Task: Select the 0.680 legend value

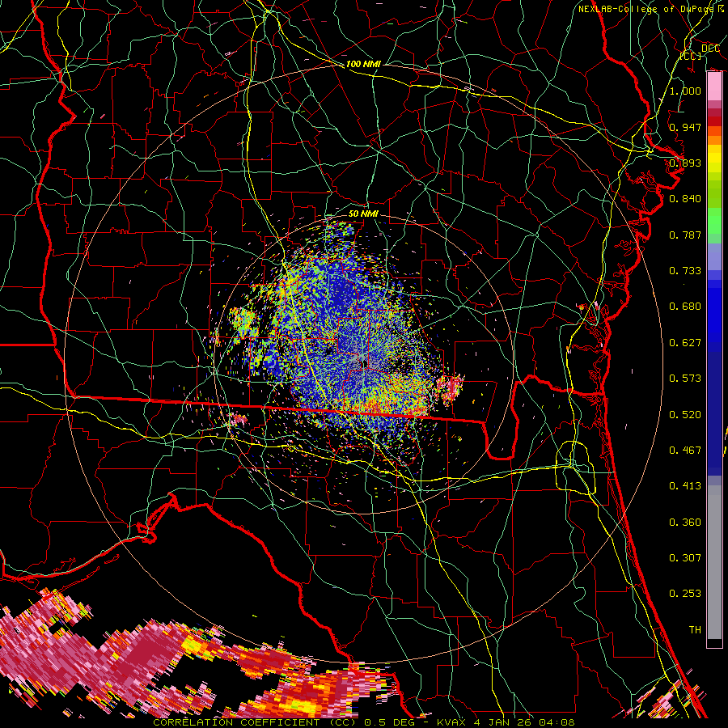Action: pyautogui.click(x=685, y=306)
